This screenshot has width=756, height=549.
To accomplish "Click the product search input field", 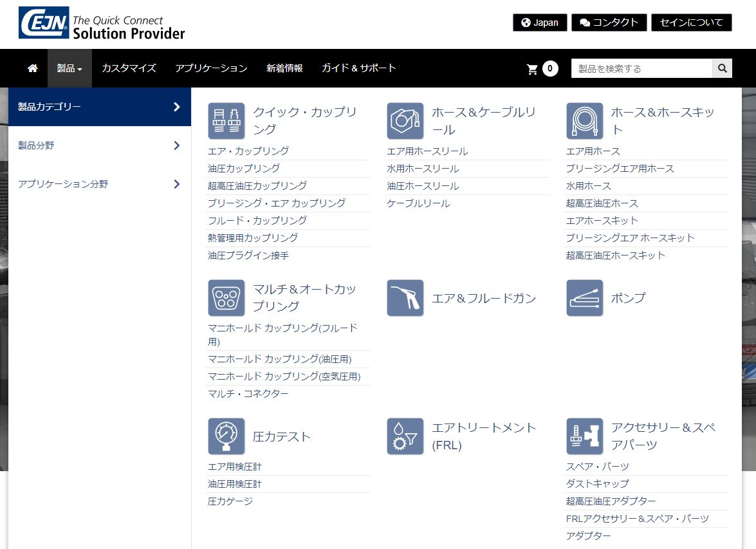I will point(641,69).
